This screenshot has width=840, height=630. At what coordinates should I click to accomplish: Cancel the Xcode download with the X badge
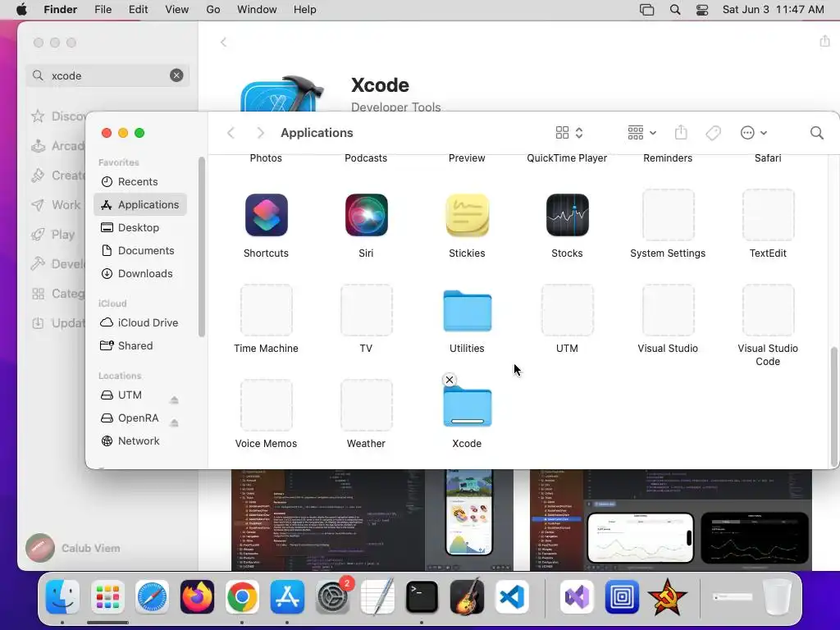coord(450,380)
